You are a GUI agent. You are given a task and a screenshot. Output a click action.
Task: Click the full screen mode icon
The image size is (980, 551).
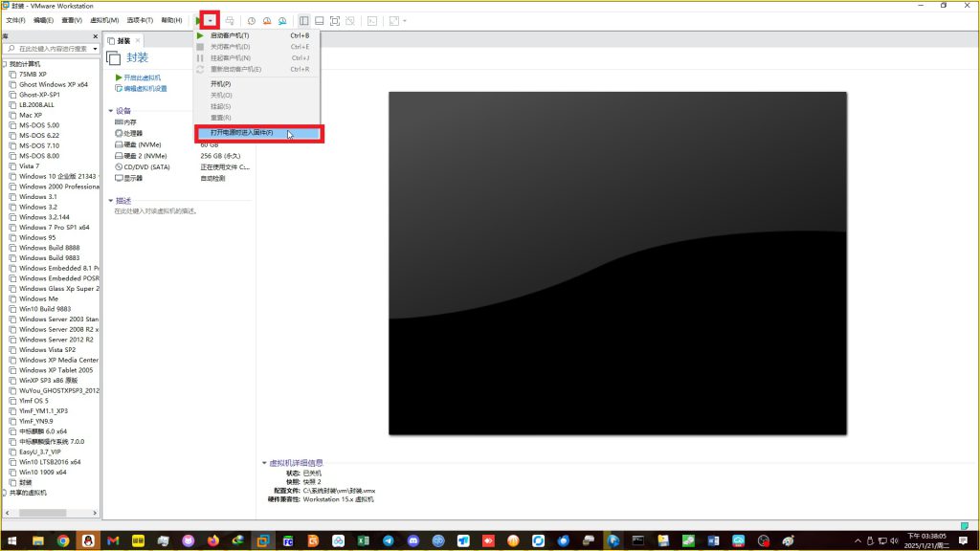(x=334, y=20)
